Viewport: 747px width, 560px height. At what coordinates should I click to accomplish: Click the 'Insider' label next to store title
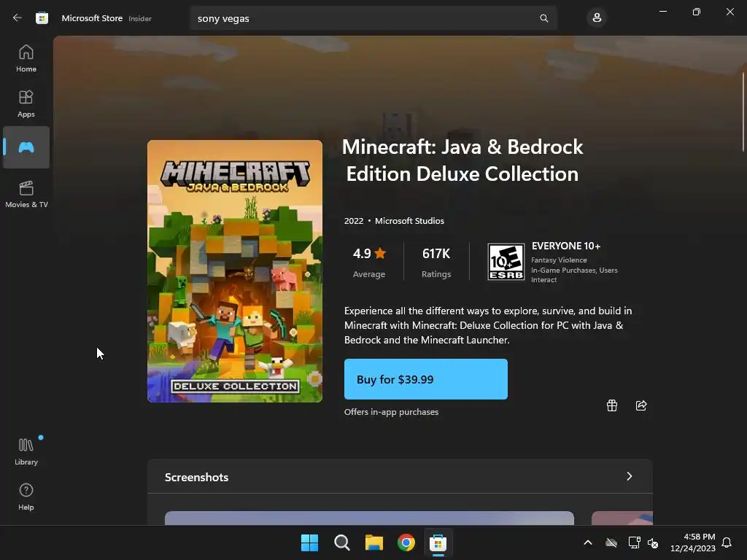click(x=140, y=18)
